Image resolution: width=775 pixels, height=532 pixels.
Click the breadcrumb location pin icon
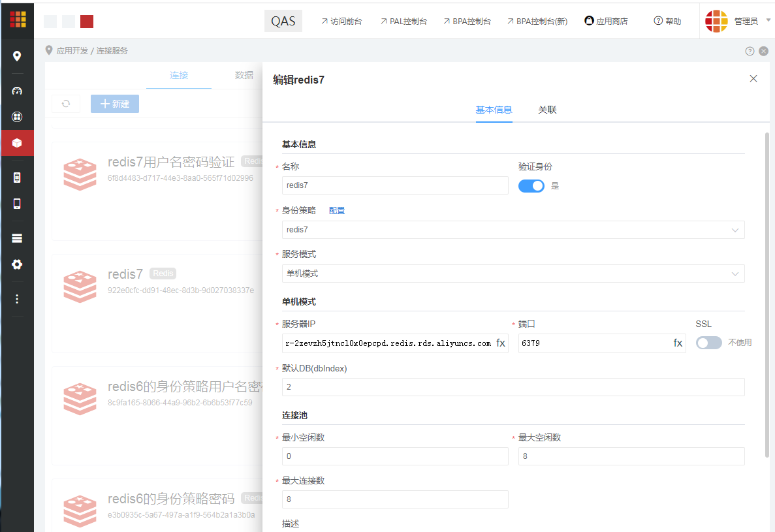49,50
